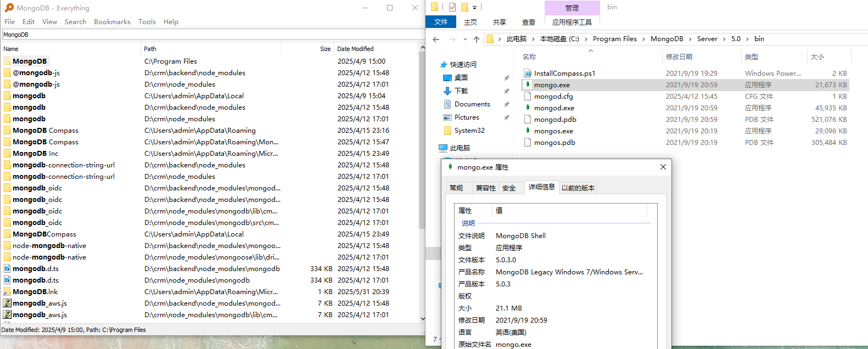The image size is (868, 349).
Task: Open the Bookmarks menu in Everything
Action: coord(112,22)
